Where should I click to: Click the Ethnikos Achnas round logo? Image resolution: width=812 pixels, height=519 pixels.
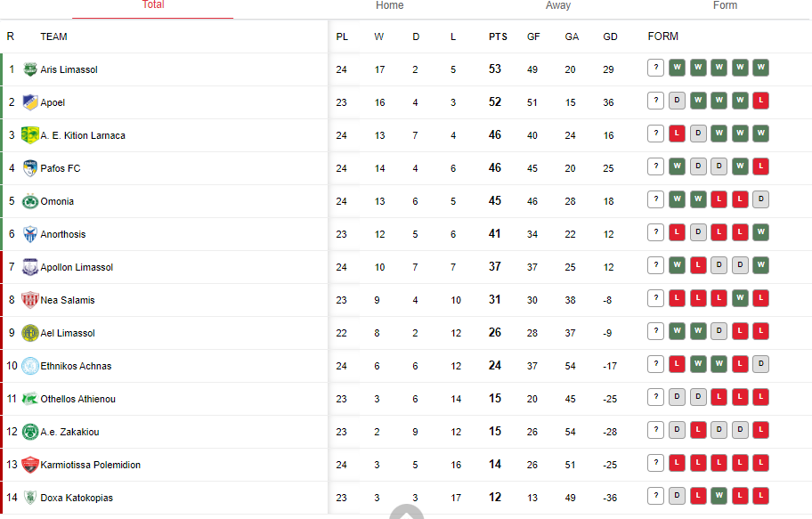pos(30,366)
